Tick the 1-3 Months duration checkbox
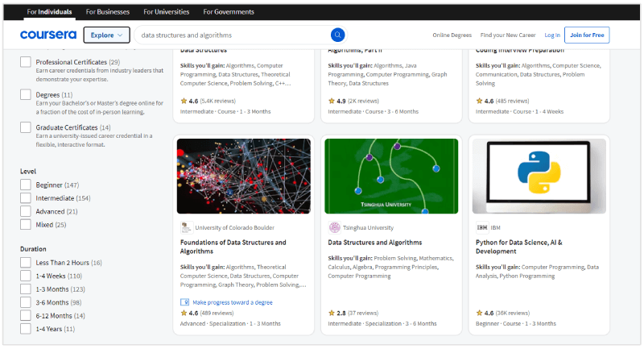 click(26, 289)
